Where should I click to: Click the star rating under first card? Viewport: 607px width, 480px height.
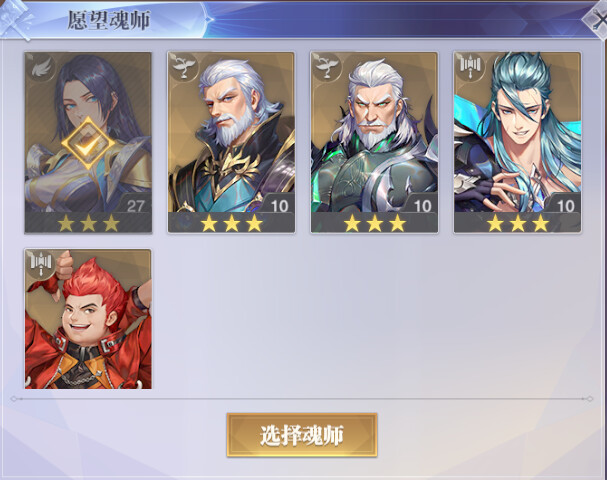point(88,223)
